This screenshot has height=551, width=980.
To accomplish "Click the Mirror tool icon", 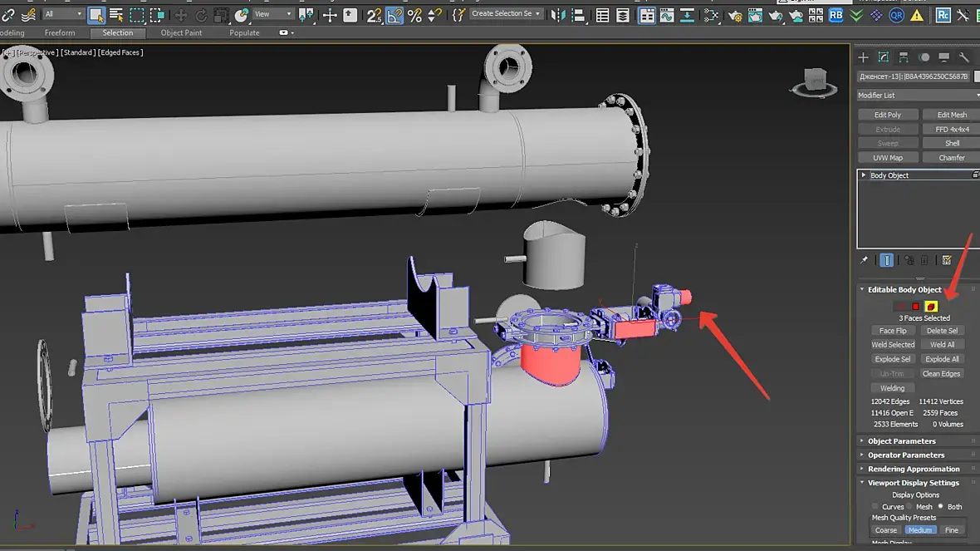I will [557, 15].
